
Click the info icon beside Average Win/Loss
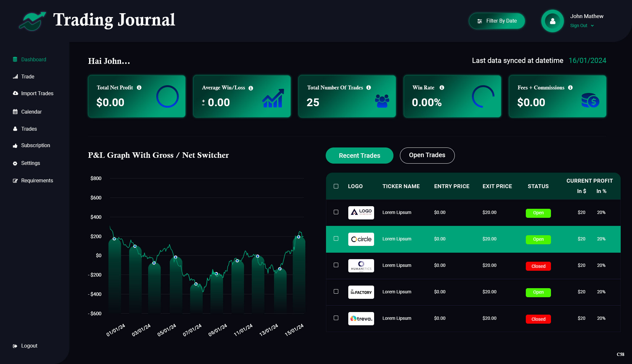click(251, 88)
